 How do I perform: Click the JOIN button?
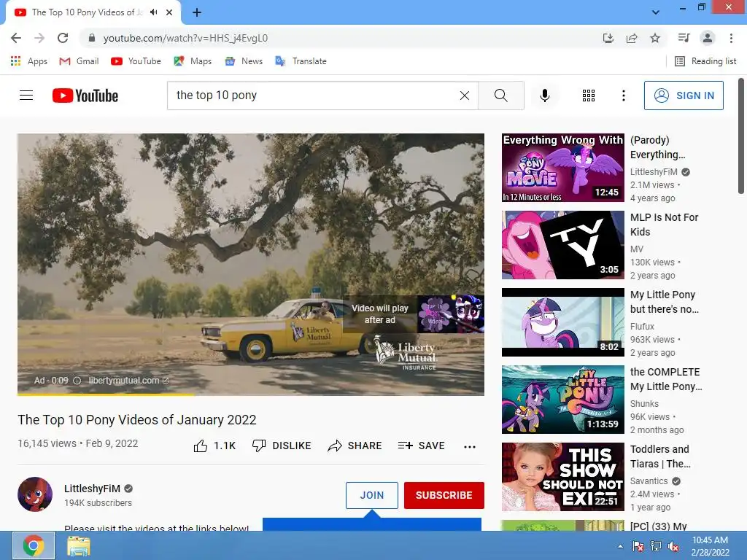pyautogui.click(x=372, y=495)
